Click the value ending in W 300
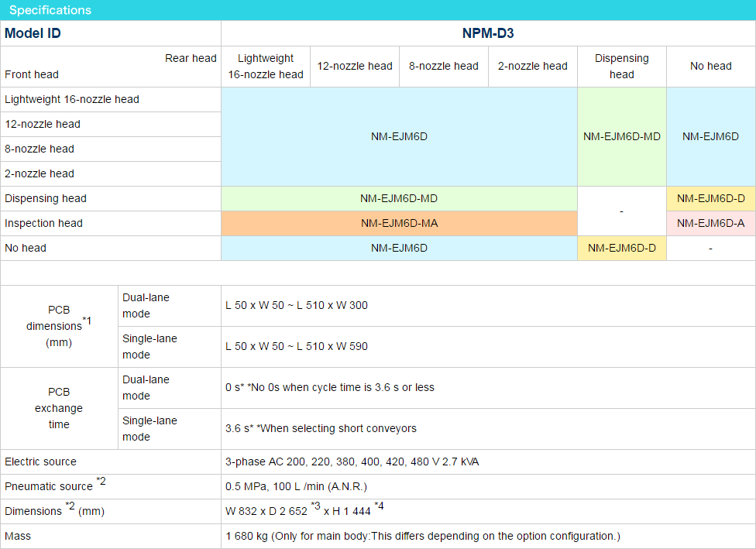Screen dimensions: 756x549 (x=297, y=306)
